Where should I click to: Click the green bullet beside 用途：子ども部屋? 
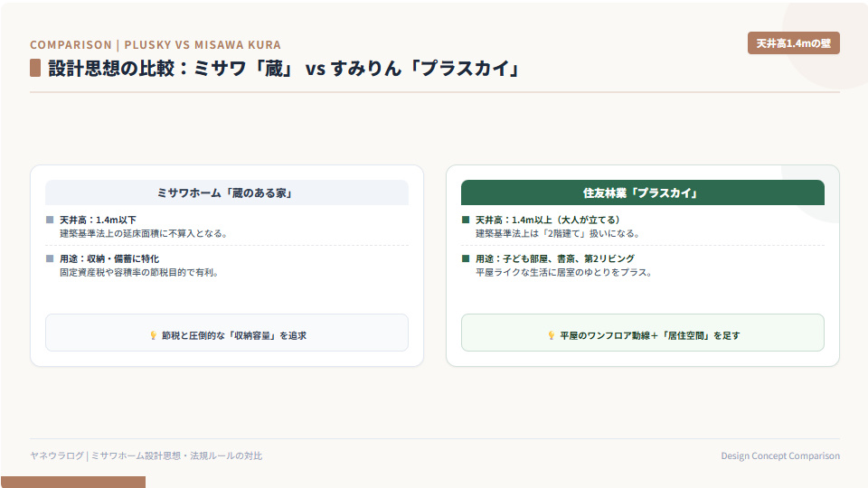coord(466,258)
